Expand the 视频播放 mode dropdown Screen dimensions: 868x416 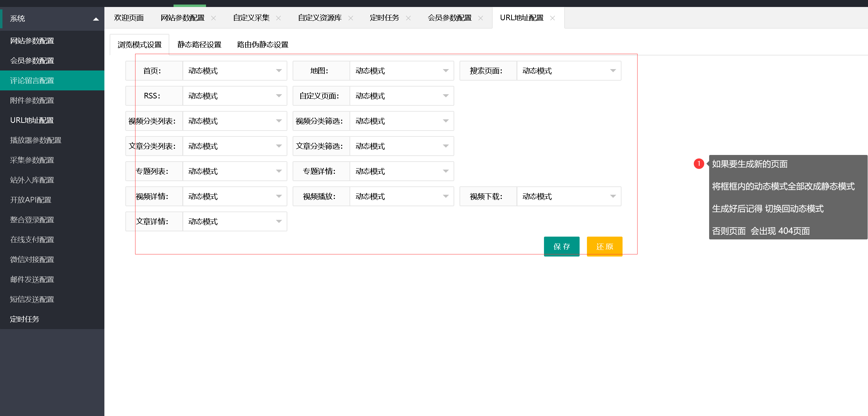tap(402, 196)
